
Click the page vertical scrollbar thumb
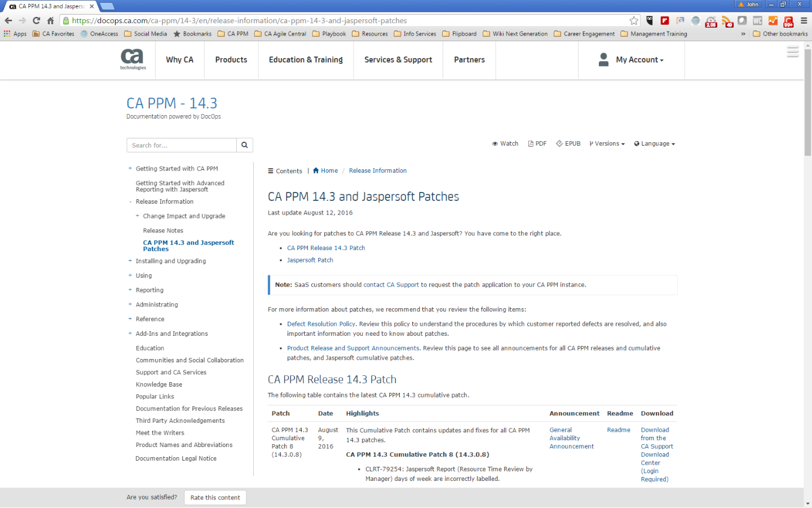807,102
